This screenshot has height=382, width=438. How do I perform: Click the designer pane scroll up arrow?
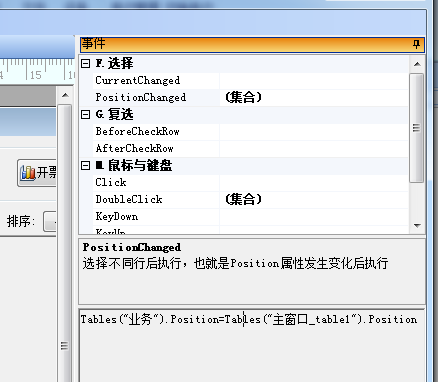(x=65, y=95)
